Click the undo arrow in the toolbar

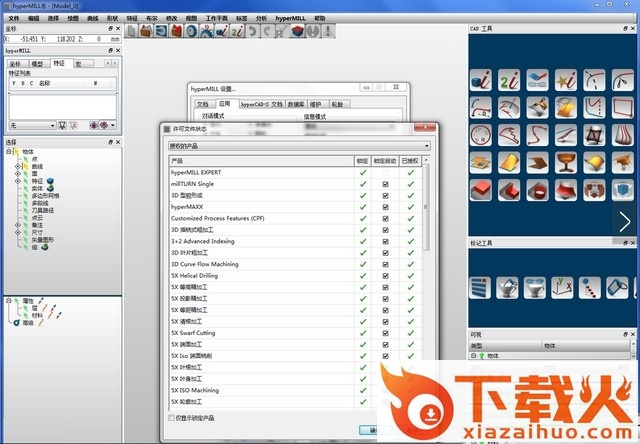coord(252,31)
